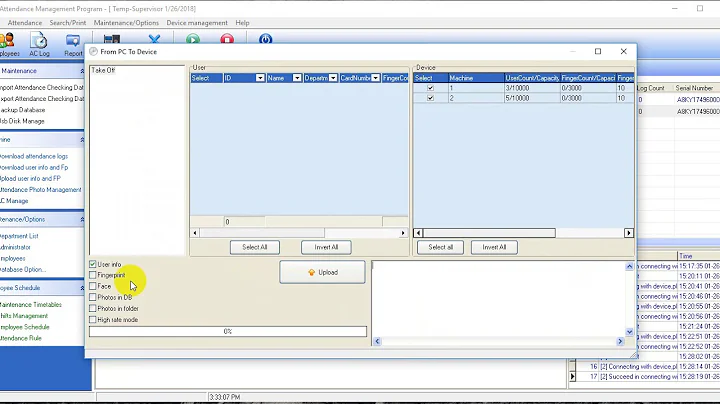Tick the Photos in DB checkbox
This screenshot has width=720, height=404.
[x=92, y=297]
